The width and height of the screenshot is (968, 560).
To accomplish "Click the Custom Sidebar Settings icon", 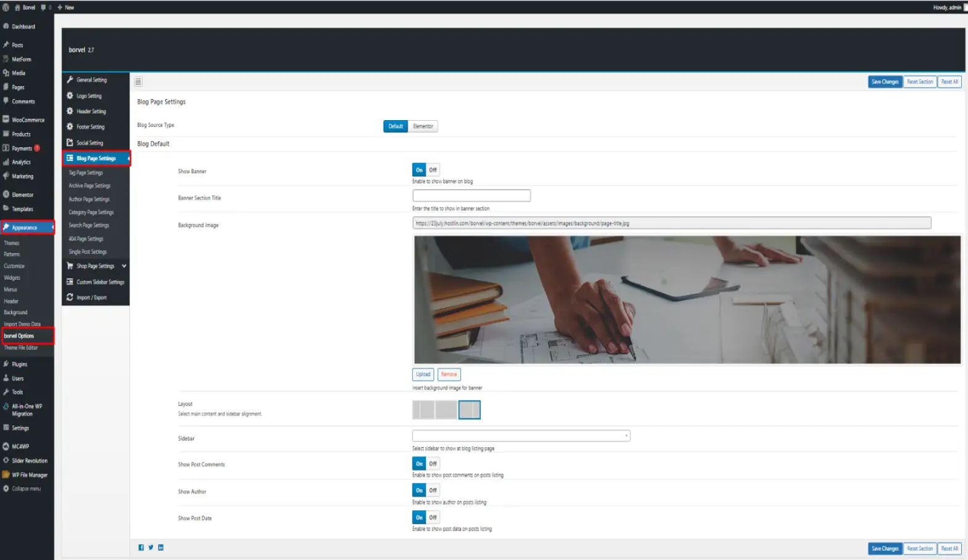I will point(70,282).
